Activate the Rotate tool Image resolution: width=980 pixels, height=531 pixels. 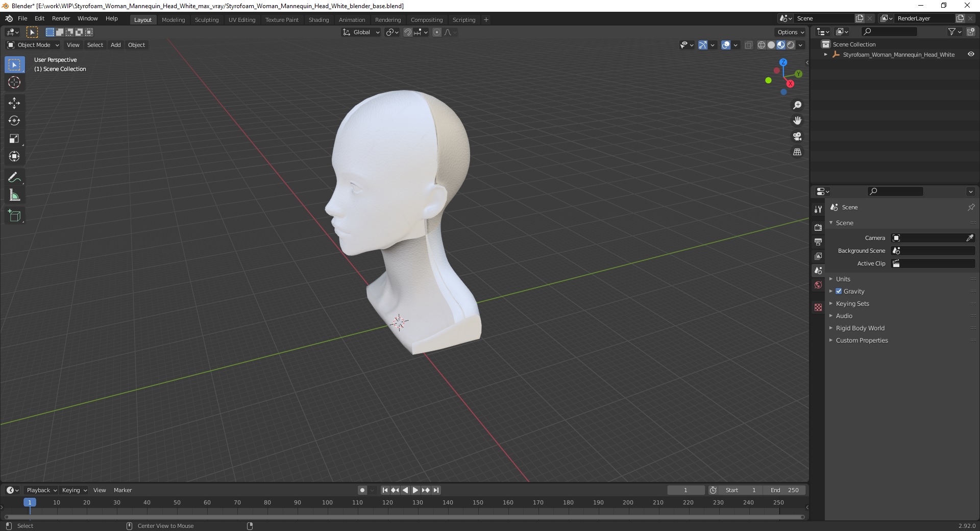[14, 121]
